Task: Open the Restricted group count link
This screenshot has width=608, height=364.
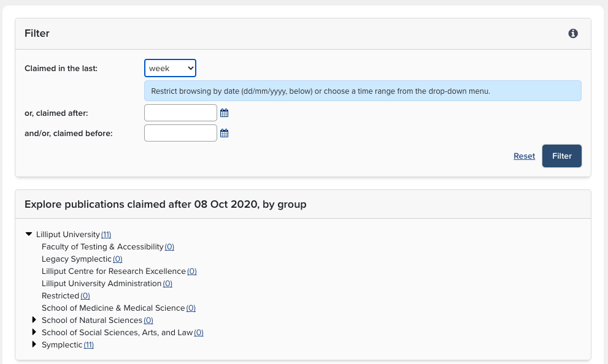Action: tap(85, 296)
